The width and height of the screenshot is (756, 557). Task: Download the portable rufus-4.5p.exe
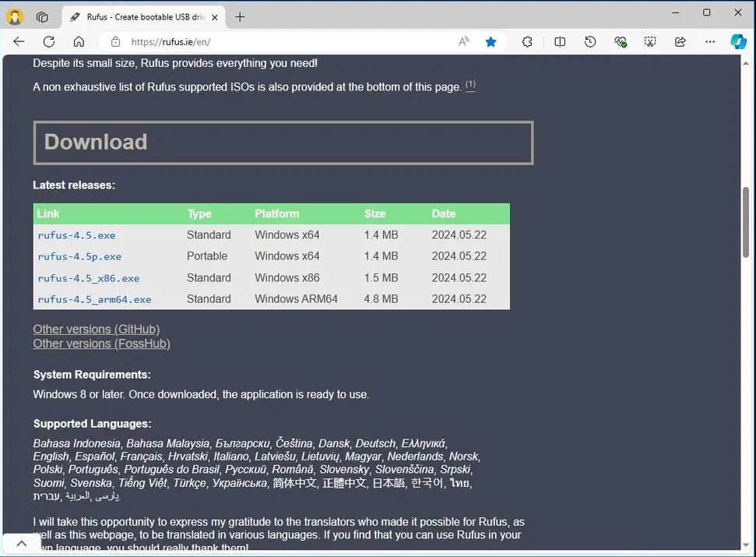tap(79, 256)
